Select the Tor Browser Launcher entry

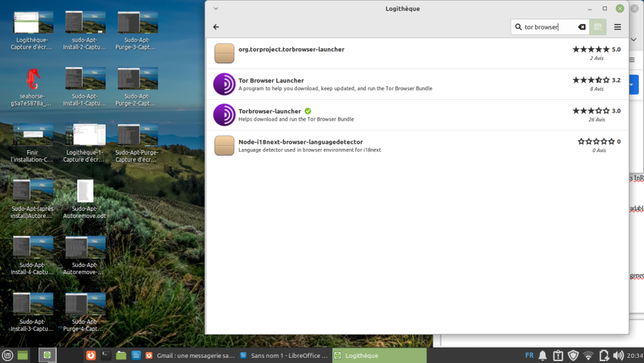pos(271,81)
